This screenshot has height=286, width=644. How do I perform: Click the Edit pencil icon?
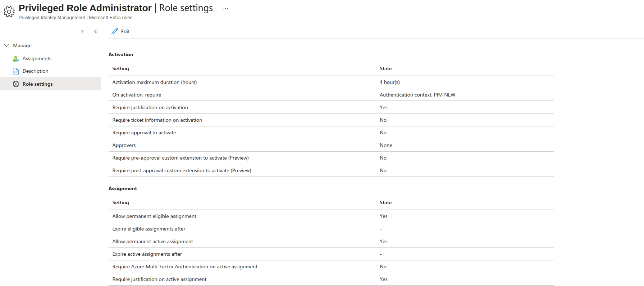[x=115, y=31]
